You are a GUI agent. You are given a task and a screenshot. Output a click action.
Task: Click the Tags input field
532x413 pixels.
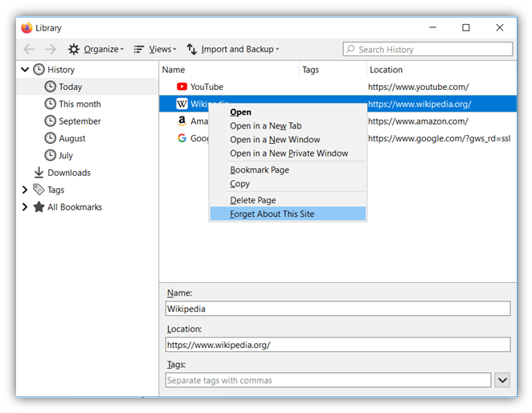pyautogui.click(x=328, y=380)
